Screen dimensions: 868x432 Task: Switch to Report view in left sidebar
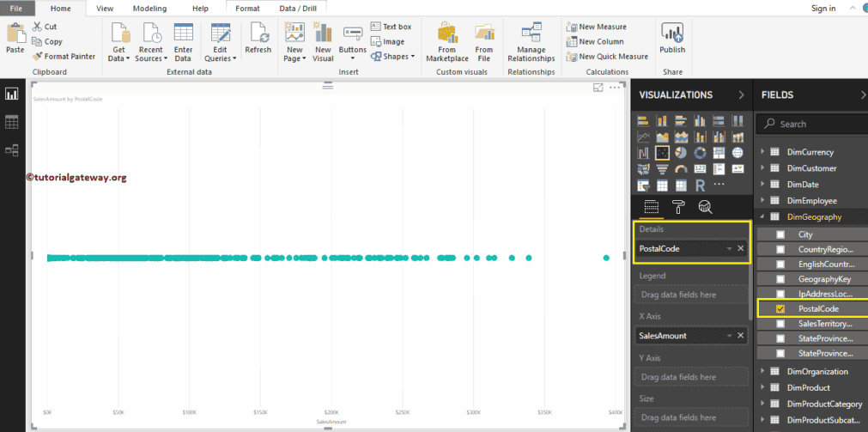pos(12,94)
